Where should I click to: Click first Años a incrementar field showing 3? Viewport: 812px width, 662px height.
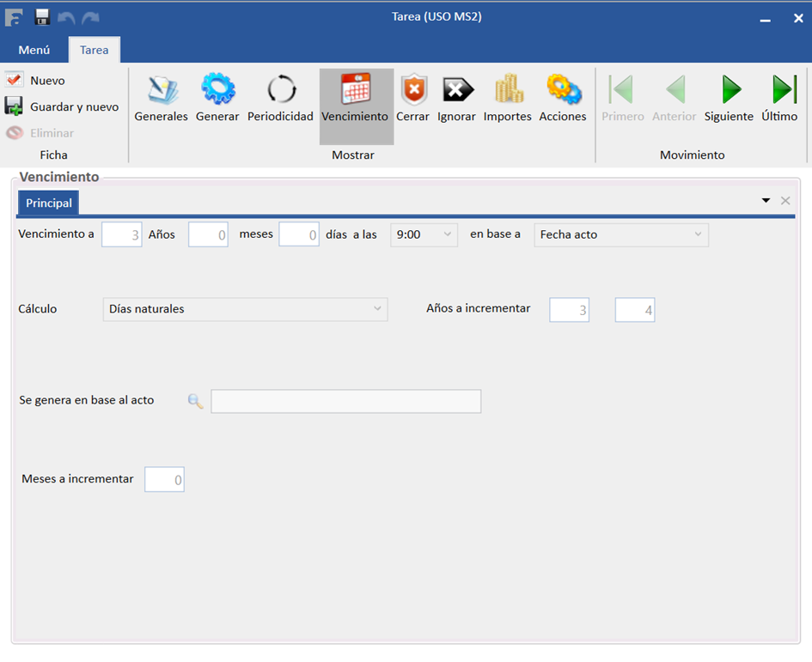click(569, 310)
